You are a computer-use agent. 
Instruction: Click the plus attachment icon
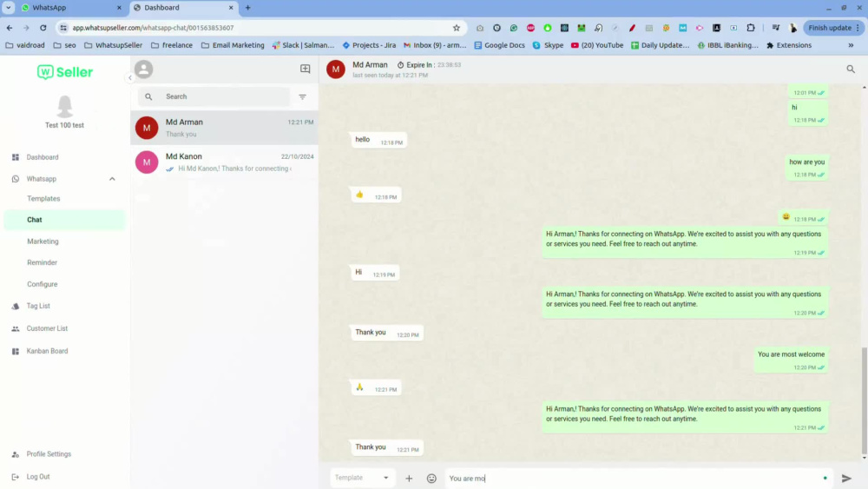click(x=409, y=479)
